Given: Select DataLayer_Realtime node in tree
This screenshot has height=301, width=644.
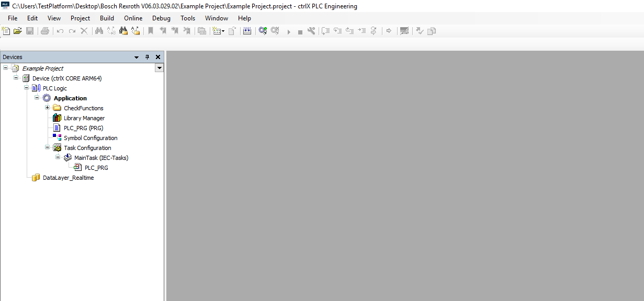Looking at the screenshot, I should click(x=68, y=178).
